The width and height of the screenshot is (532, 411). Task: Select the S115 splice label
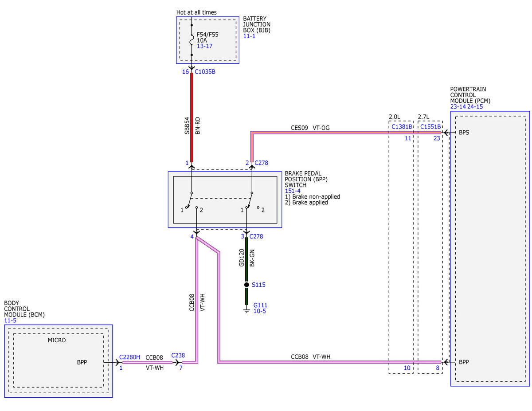(258, 285)
